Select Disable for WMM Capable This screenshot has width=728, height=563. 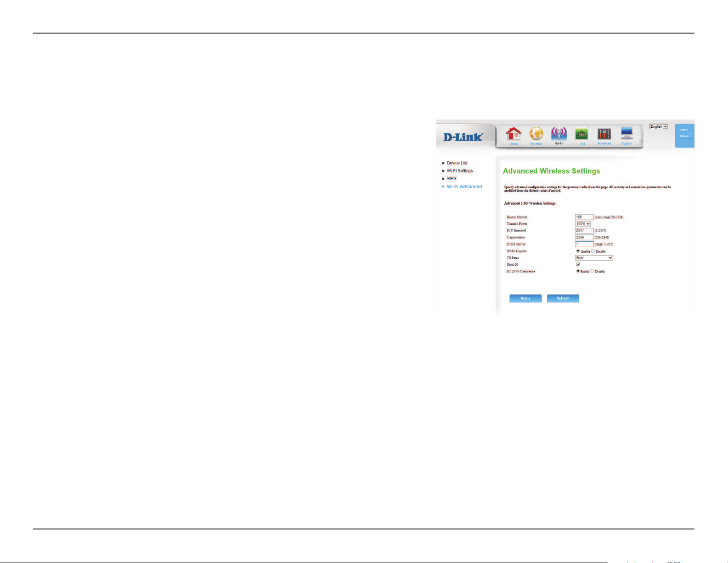click(x=593, y=251)
